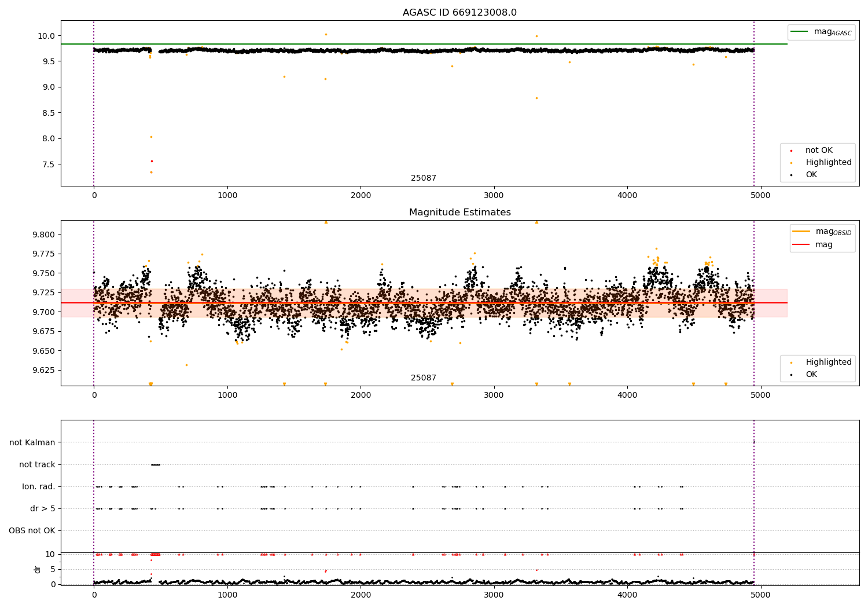Viewport: 868px width, 608px height.
Task: Click the orange mag OBSID legend line
Action: coord(801,232)
